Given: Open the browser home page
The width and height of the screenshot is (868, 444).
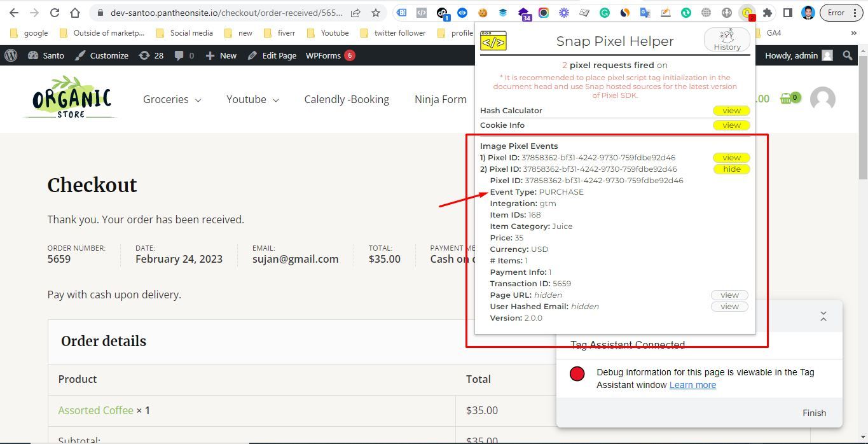Looking at the screenshot, I should click(x=75, y=13).
